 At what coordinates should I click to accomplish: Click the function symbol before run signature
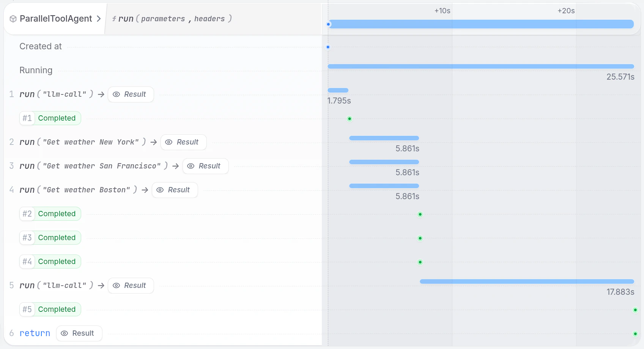[114, 18]
